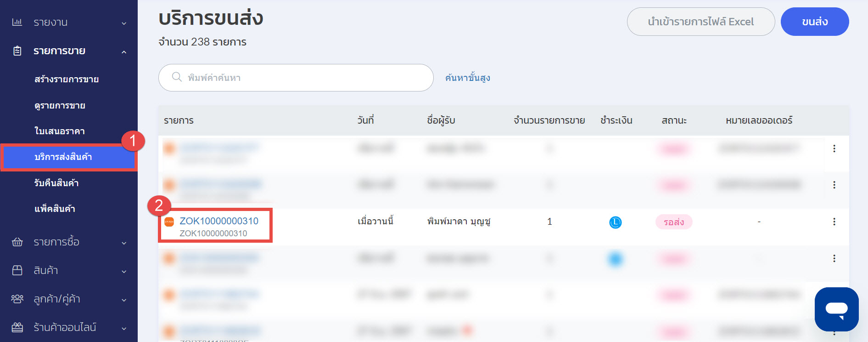Click the นำเข้ารายการไฟล์ Excel button
This screenshot has height=342, width=868.
point(701,22)
